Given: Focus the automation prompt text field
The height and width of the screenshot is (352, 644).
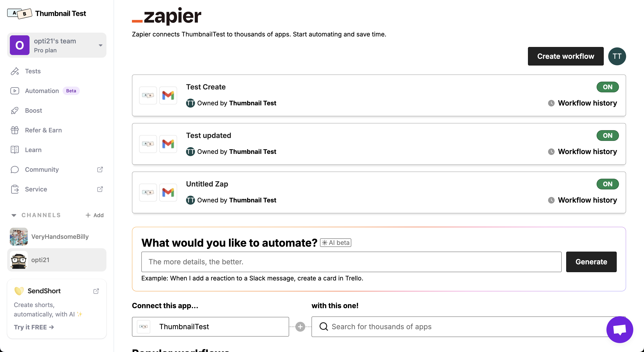Looking at the screenshot, I should (x=351, y=262).
